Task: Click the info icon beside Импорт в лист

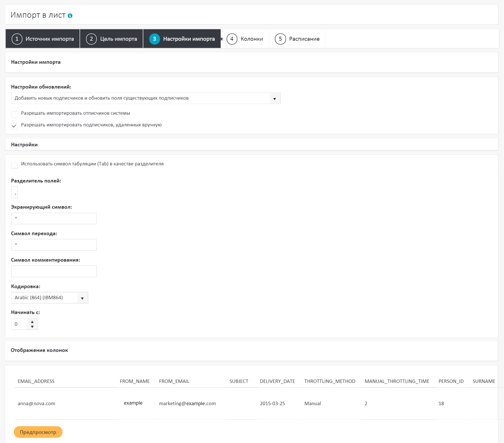Action: 70,16
